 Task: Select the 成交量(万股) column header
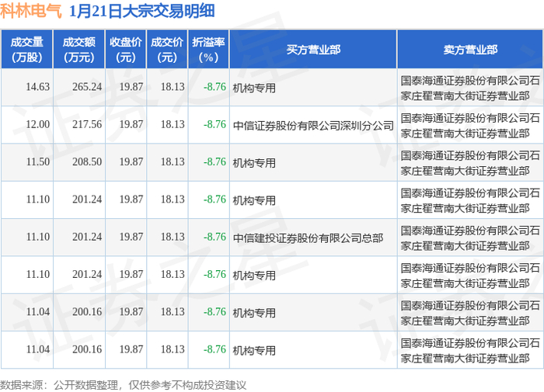[x=26, y=49]
